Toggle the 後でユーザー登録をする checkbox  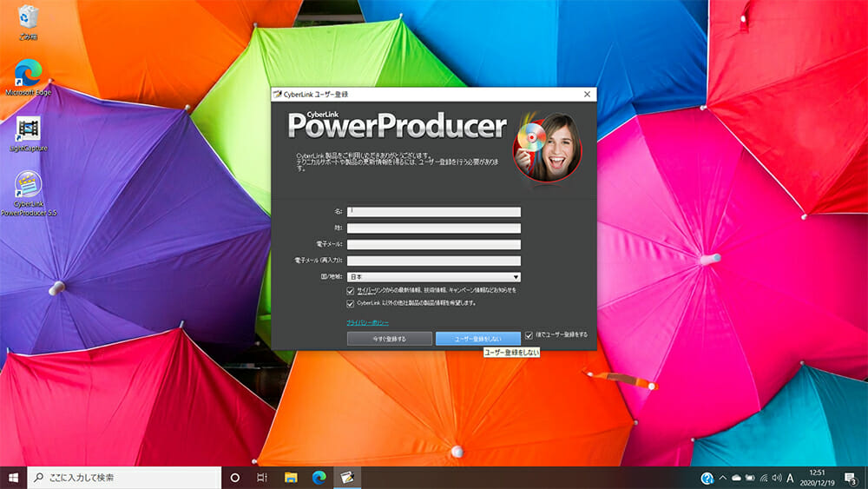(x=529, y=335)
